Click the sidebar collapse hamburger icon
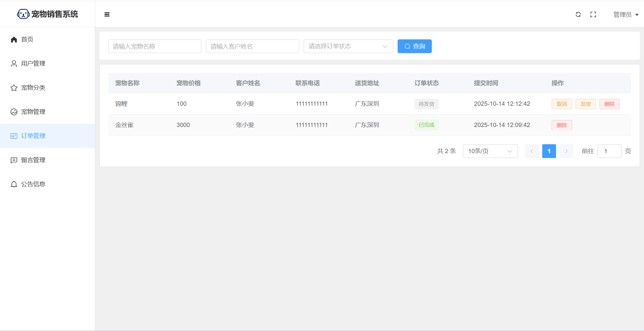Screen dimensions: 644x331 [x=107, y=14]
